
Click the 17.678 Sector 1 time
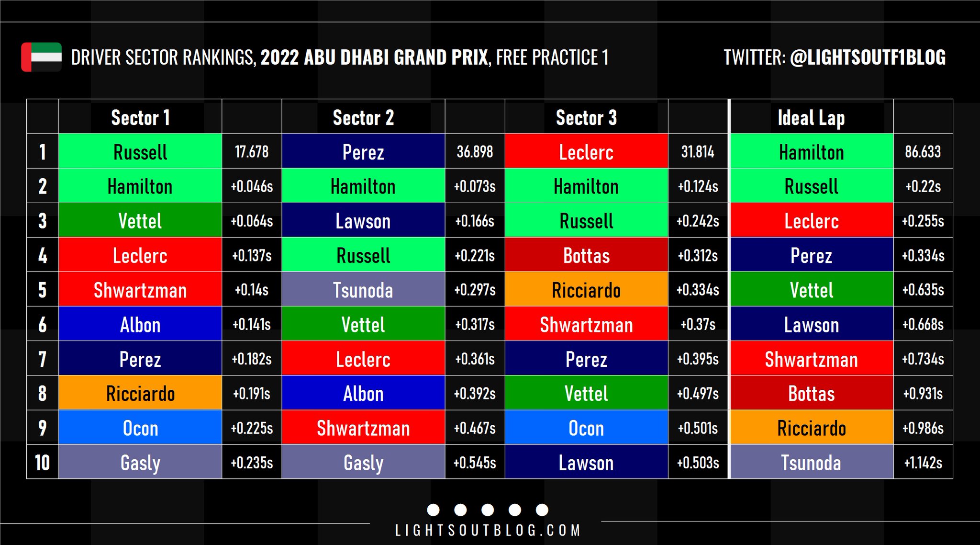point(252,151)
